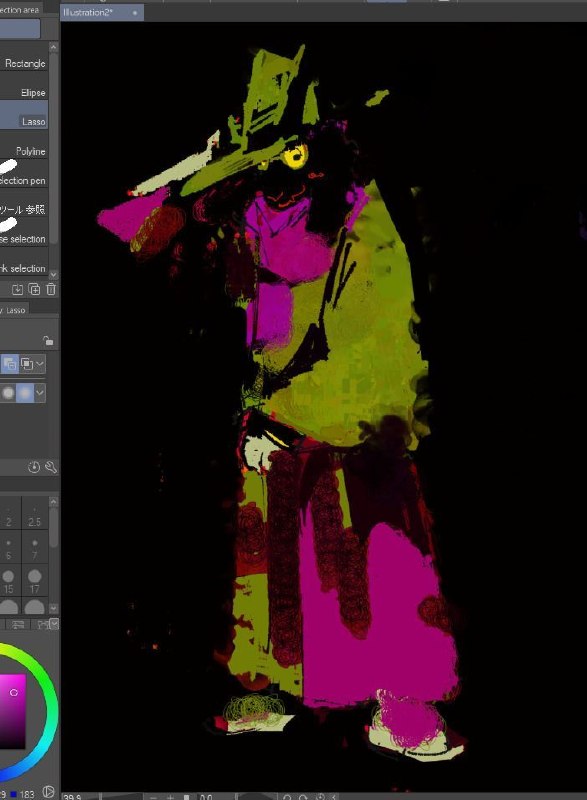
Task: Open the Lasso tool property tab
Action: [13, 310]
